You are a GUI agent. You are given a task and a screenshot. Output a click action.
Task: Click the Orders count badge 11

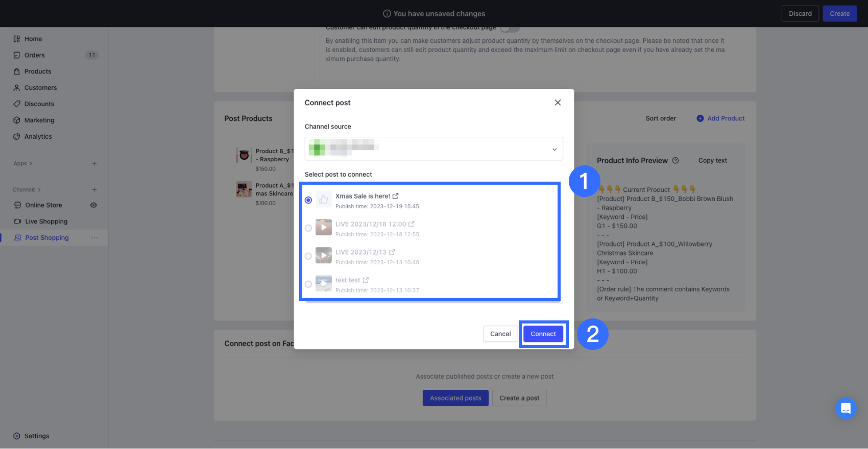pos(92,55)
